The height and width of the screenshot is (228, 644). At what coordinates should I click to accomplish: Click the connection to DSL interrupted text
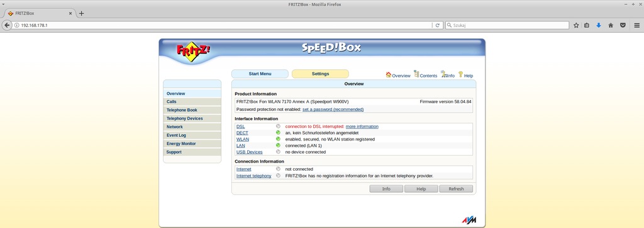[x=314, y=127]
